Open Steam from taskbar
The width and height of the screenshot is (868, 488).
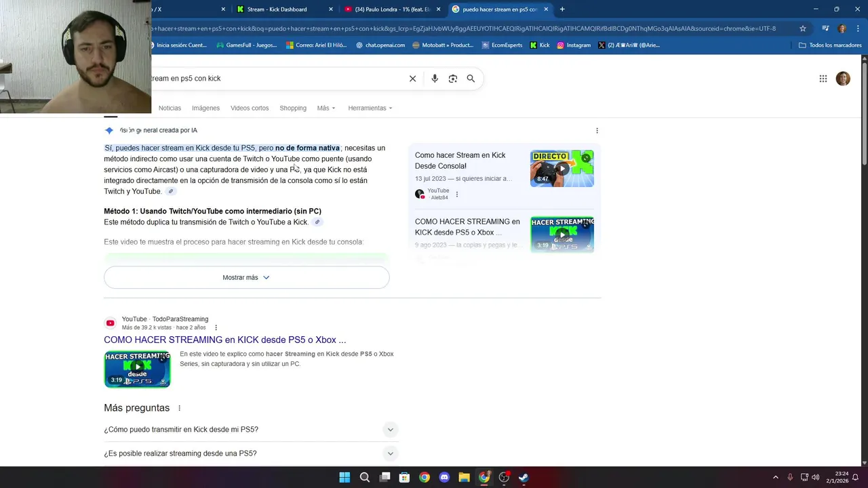point(524,477)
